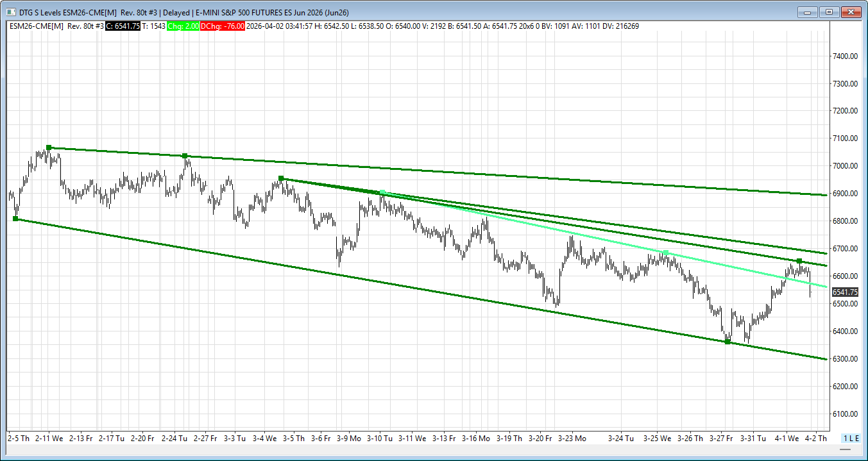This screenshot has width=868, height=461.
Task: Minimize the DTG S Levels chart window
Action: coord(807,12)
